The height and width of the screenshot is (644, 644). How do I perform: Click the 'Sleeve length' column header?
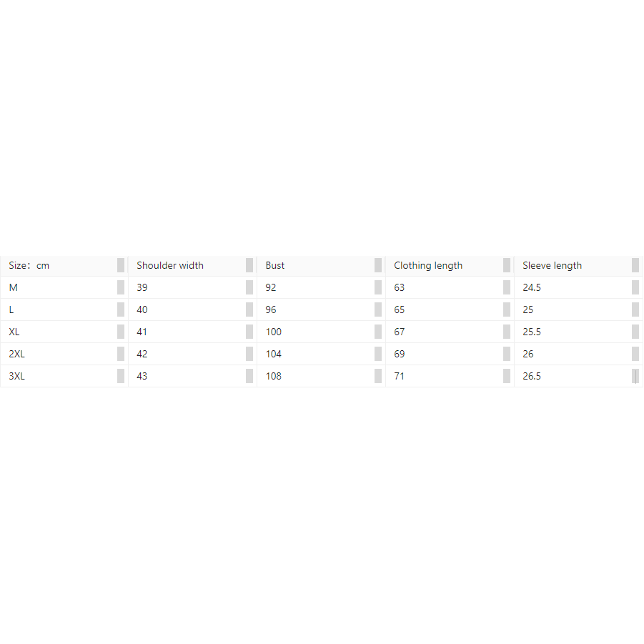click(552, 265)
